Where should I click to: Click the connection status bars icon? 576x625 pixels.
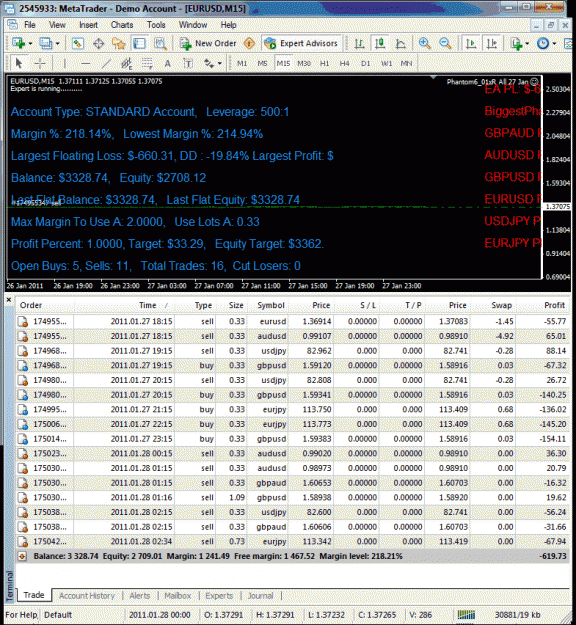pyautogui.click(x=466, y=614)
